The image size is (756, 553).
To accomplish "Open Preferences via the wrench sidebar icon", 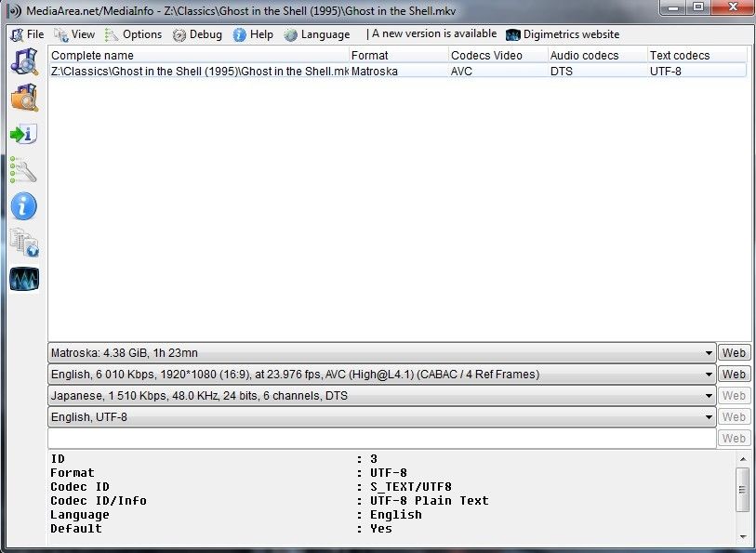I will tap(23, 169).
